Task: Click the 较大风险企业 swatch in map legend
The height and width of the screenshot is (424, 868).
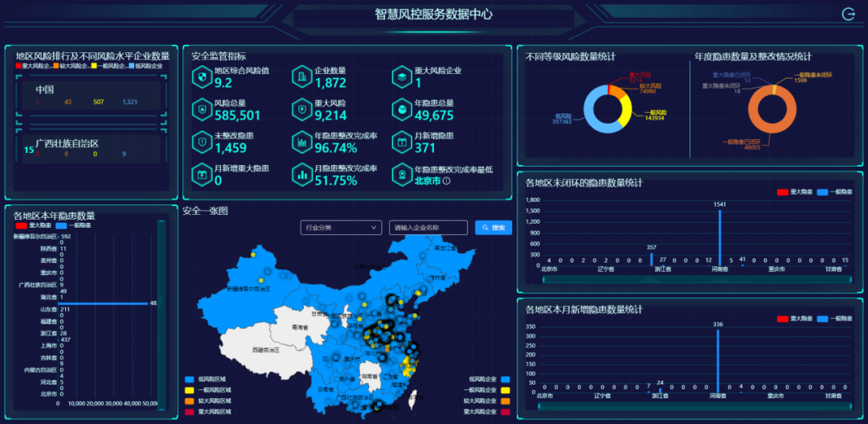Action: [504, 401]
